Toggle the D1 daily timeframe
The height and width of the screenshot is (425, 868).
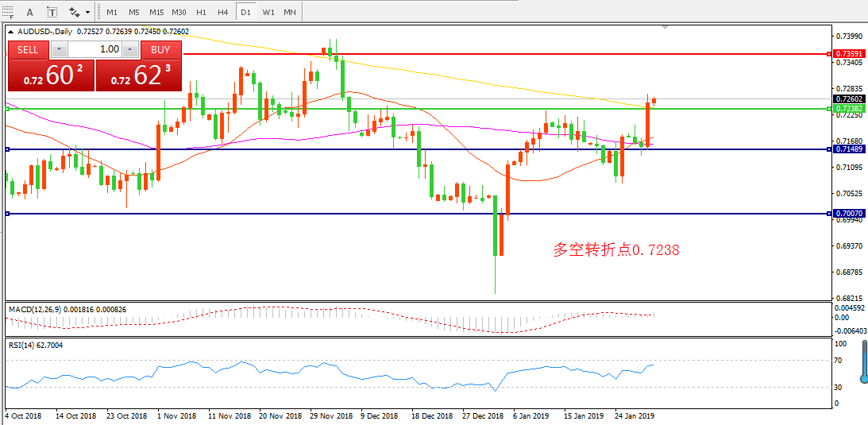click(246, 13)
